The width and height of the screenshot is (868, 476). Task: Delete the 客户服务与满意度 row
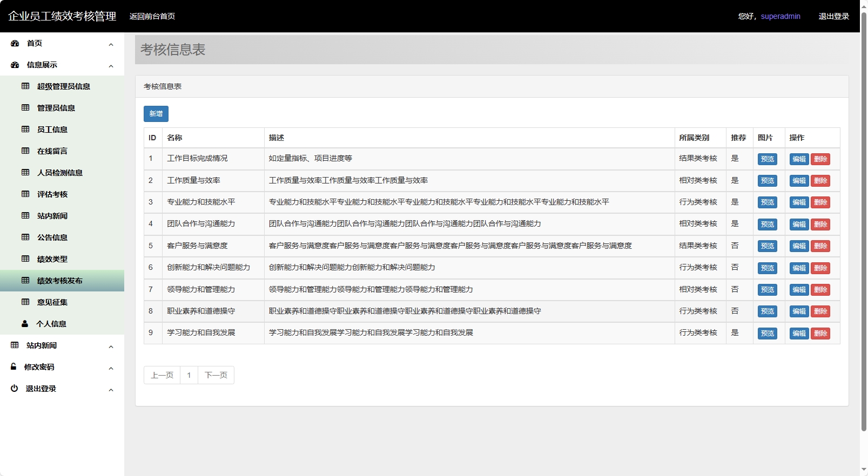tap(820, 246)
